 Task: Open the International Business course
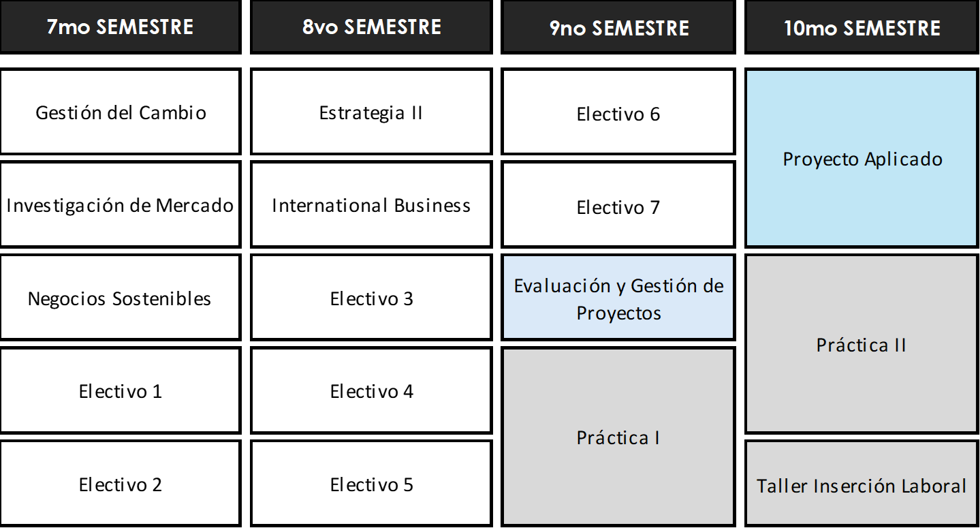pyautogui.click(x=371, y=205)
